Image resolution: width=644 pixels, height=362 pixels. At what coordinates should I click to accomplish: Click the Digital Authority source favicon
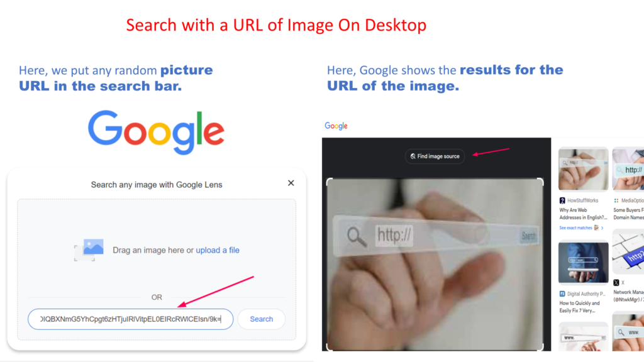[x=562, y=294]
